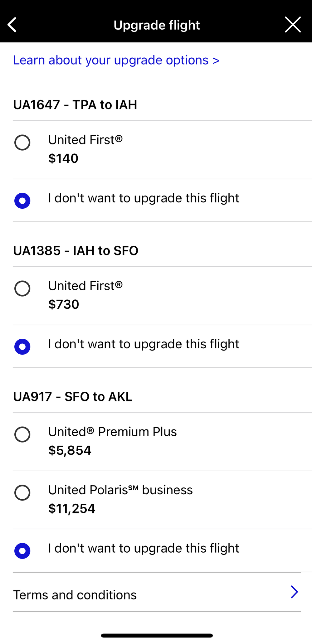This screenshot has width=312, height=644.
Task: Select no-upgrade radio button for TPA to IAH
Action: click(22, 201)
